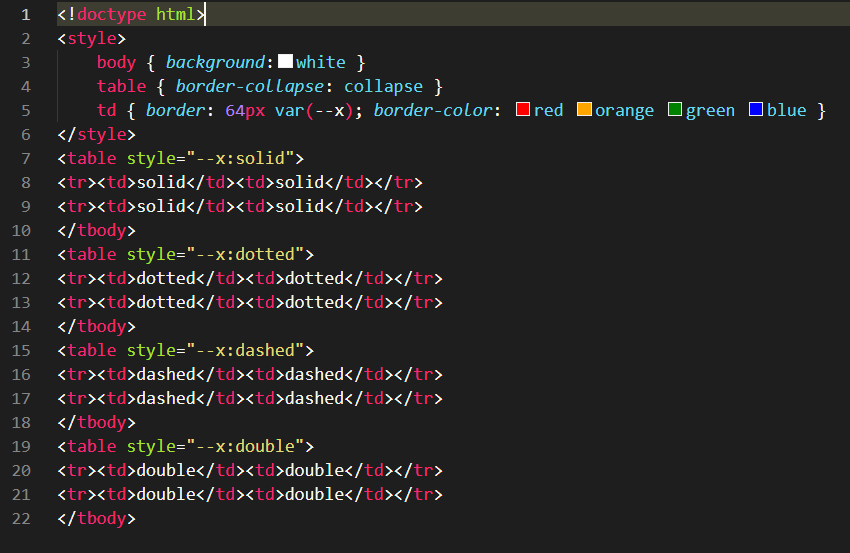The image size is (850, 553).
Task: Place cursor in '</tbody>' on line 18
Action: (x=96, y=422)
